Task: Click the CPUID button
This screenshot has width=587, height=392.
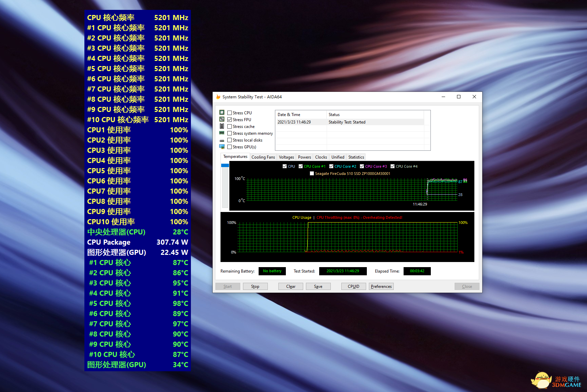Action: coord(353,287)
